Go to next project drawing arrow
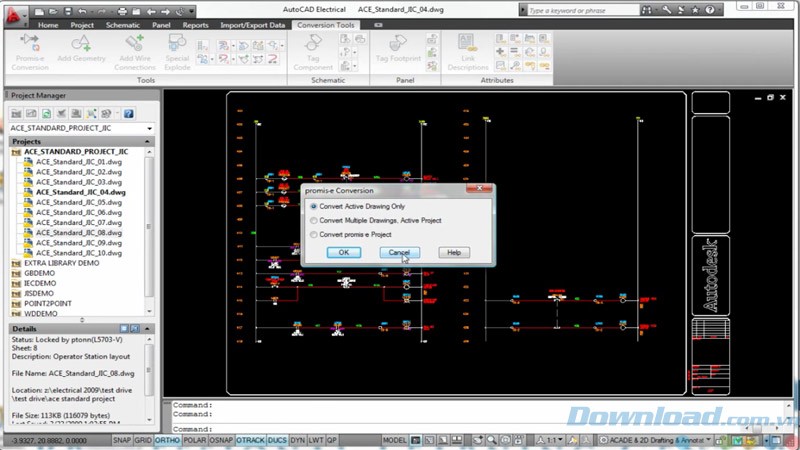The height and width of the screenshot is (450, 800). pyautogui.click(x=165, y=11)
